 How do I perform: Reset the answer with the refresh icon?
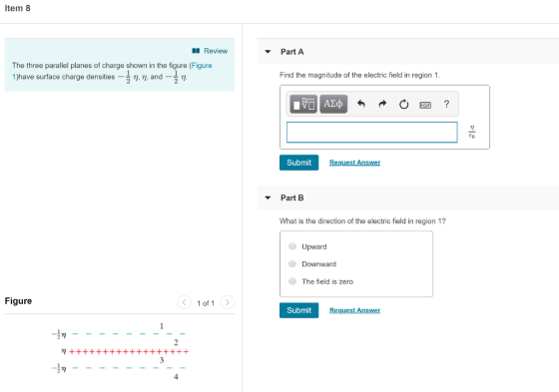click(403, 105)
